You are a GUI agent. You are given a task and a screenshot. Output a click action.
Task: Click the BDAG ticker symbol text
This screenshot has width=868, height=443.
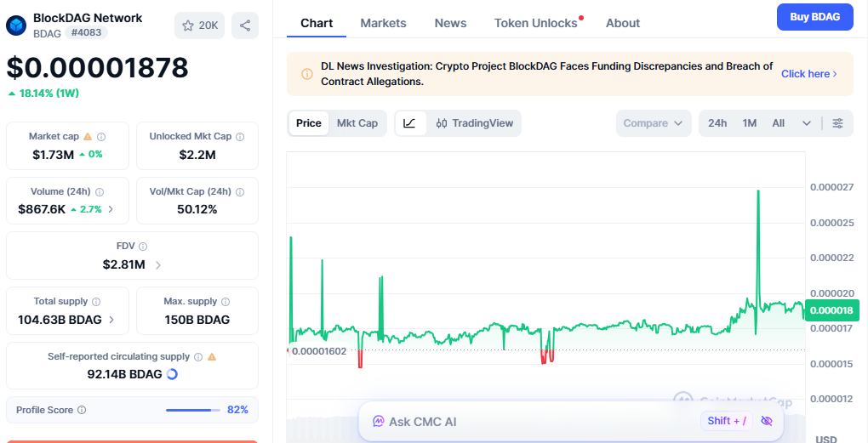point(47,33)
